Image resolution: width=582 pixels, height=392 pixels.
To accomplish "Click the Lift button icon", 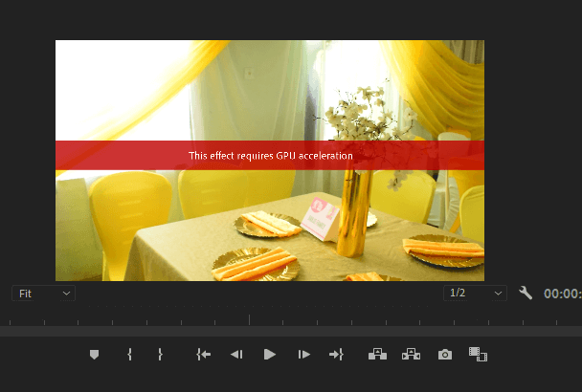I will click(377, 354).
